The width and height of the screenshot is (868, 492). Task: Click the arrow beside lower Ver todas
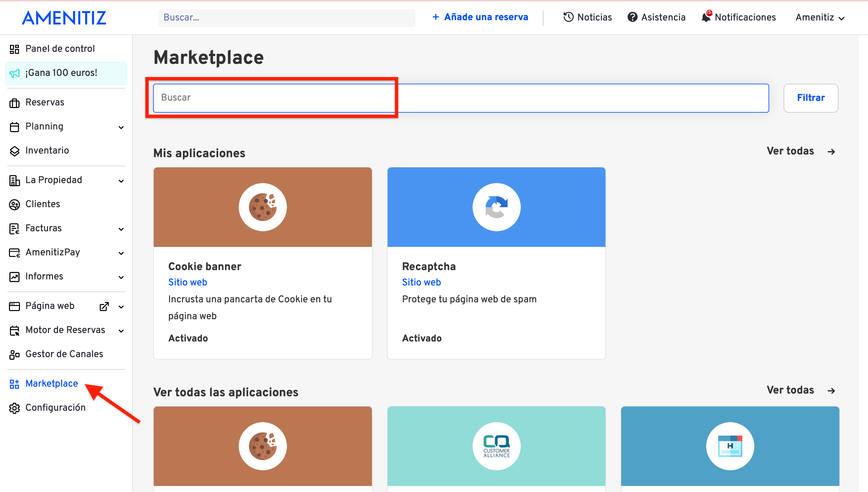pyautogui.click(x=832, y=391)
